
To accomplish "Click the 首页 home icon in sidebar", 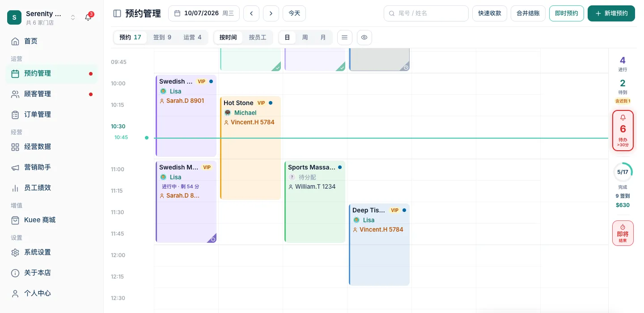I will (15, 41).
